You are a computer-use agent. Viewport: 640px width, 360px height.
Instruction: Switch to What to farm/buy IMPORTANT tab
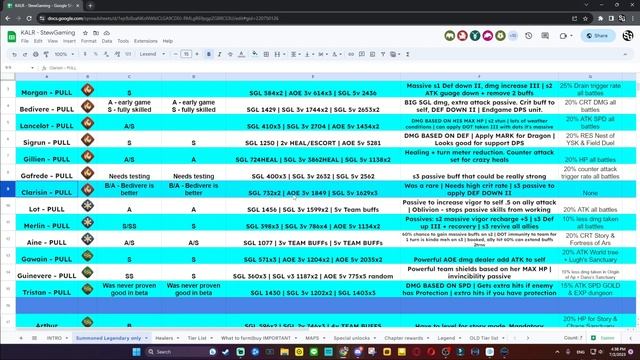pyautogui.click(x=256, y=338)
